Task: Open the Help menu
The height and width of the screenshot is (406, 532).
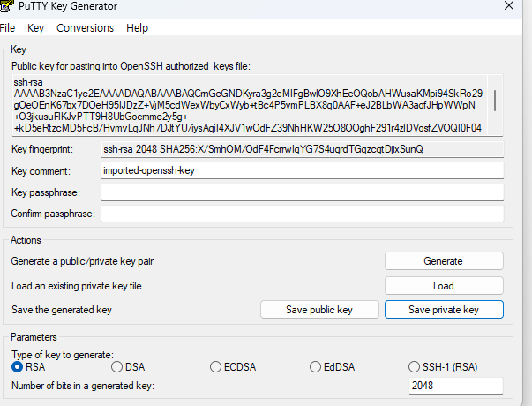Action: pos(137,28)
